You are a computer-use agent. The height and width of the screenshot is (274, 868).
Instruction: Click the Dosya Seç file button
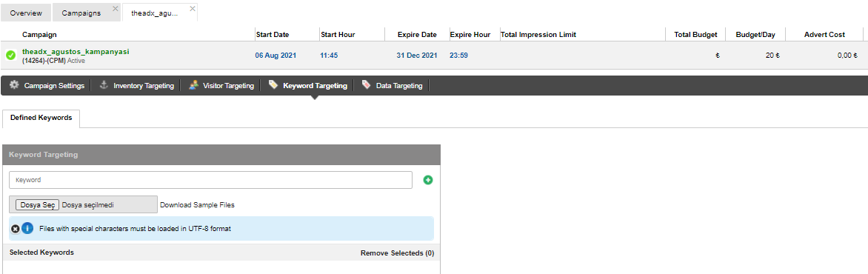tap(37, 205)
